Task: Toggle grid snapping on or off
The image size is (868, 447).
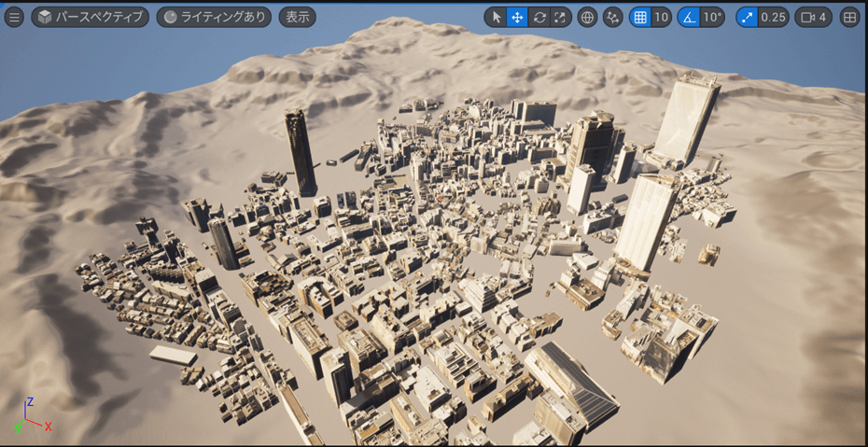Action: 639,17
